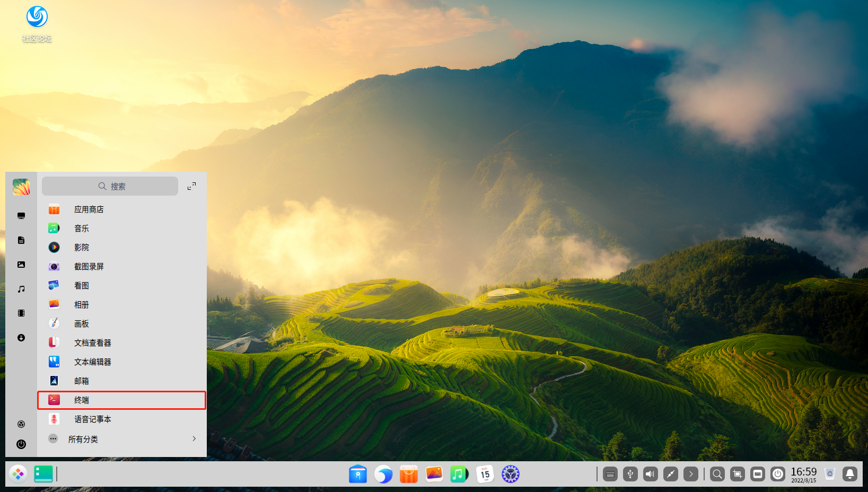Screen dimensions: 868x492
Task: Open settings gear in launcher sidebar
Action: tap(21, 424)
